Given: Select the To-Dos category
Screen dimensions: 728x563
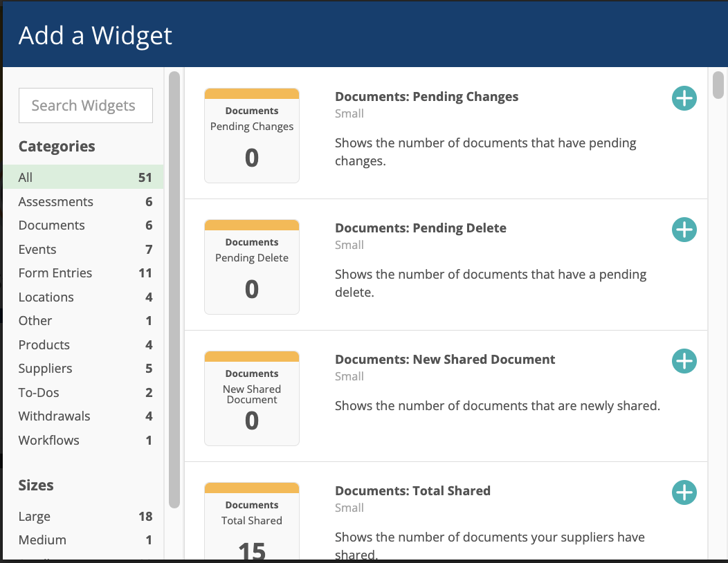Looking at the screenshot, I should click(83, 393).
